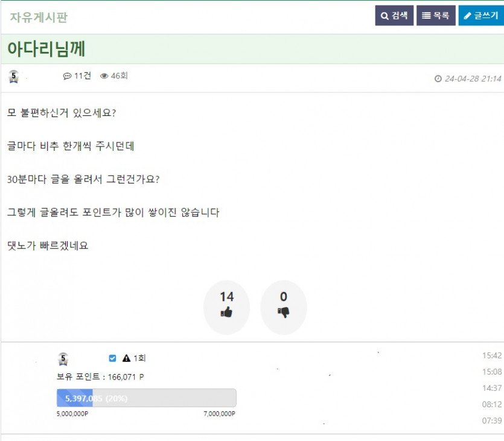The image size is (504, 441).
Task: Open the 목록 list button
Action: 436,16
